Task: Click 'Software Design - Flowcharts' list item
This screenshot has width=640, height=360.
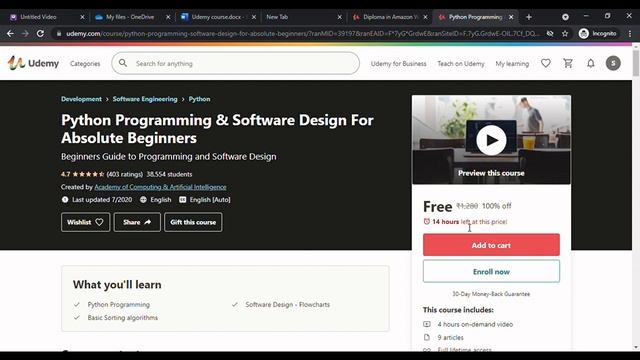Action: pyautogui.click(x=287, y=304)
